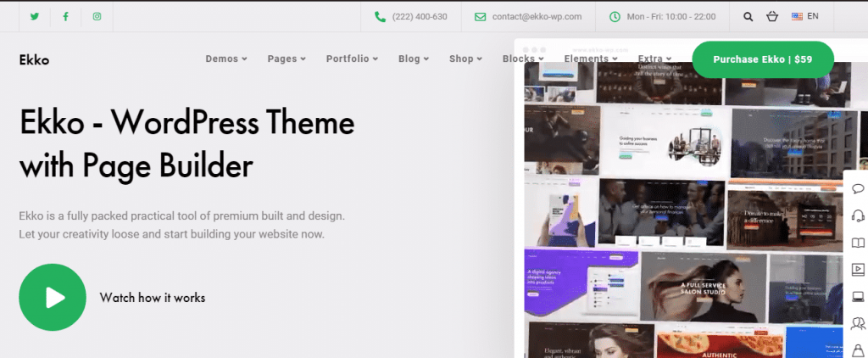Image resolution: width=868 pixels, height=358 pixels.
Task: Select the Shop menu item
Action: 465,59
